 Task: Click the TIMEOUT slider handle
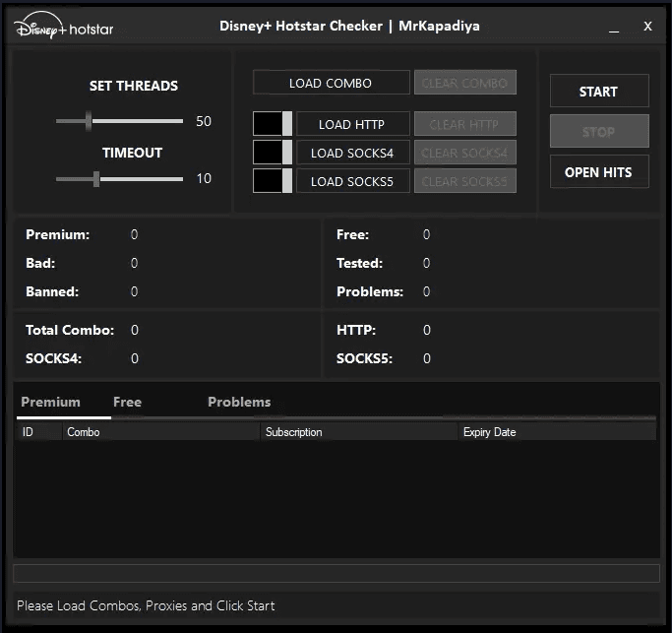tap(96, 178)
